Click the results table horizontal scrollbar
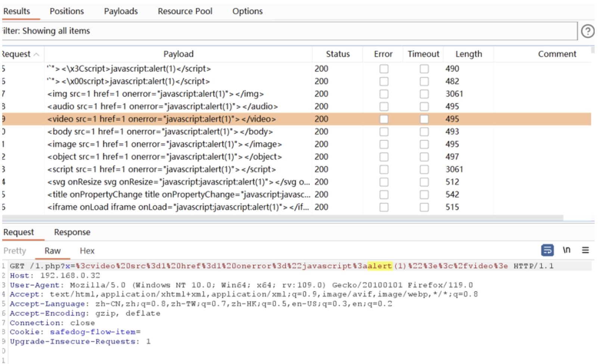 pyautogui.click(x=283, y=218)
